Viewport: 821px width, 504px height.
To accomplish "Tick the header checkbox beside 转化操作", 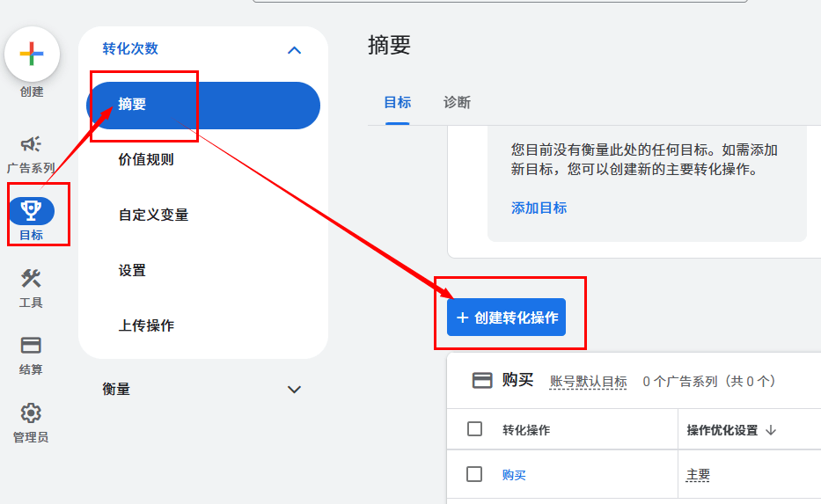I will click(474, 429).
